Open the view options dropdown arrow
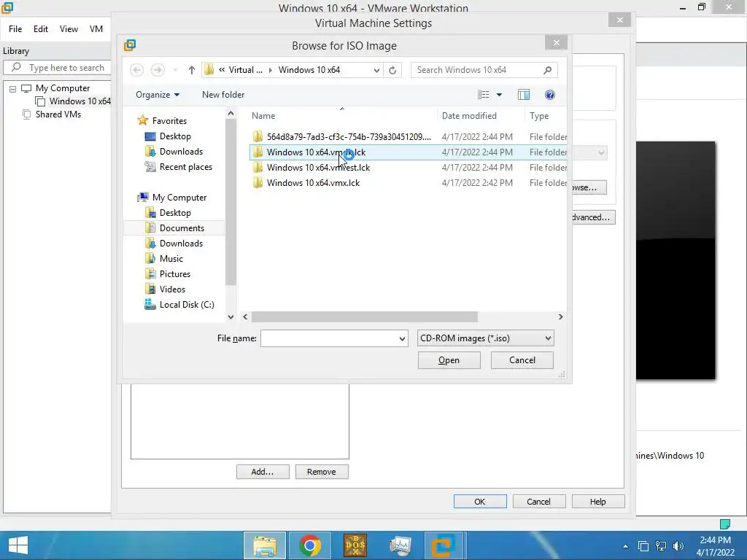The height and width of the screenshot is (560, 747). point(499,95)
